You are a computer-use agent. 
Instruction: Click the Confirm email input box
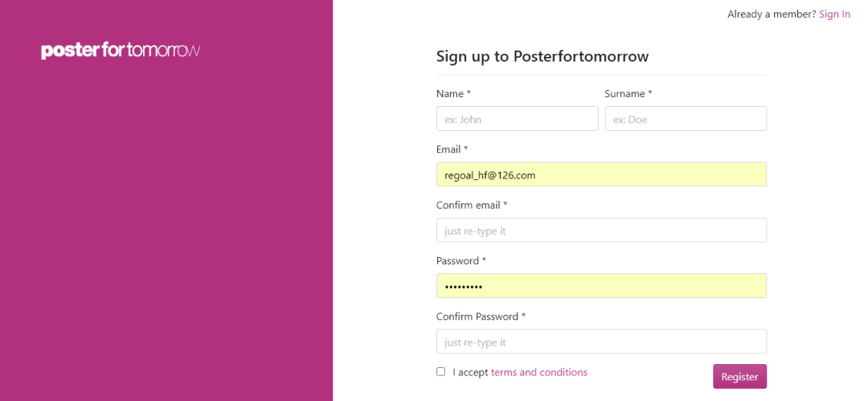tap(601, 231)
